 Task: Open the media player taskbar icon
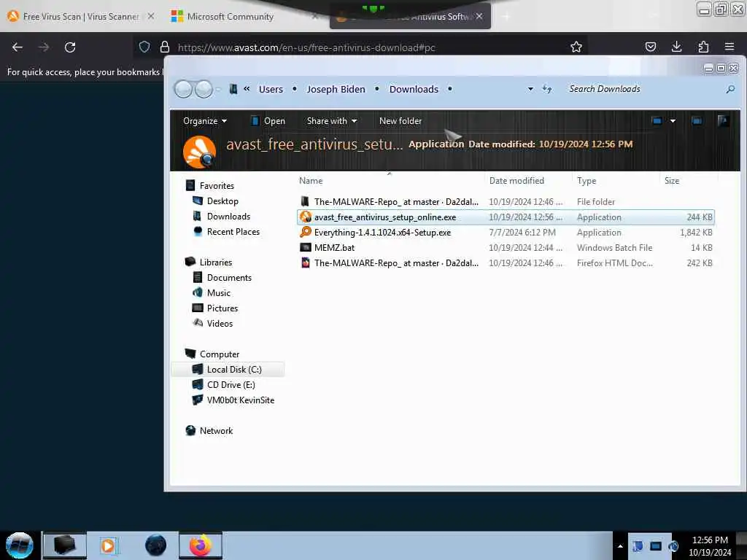(x=108, y=545)
